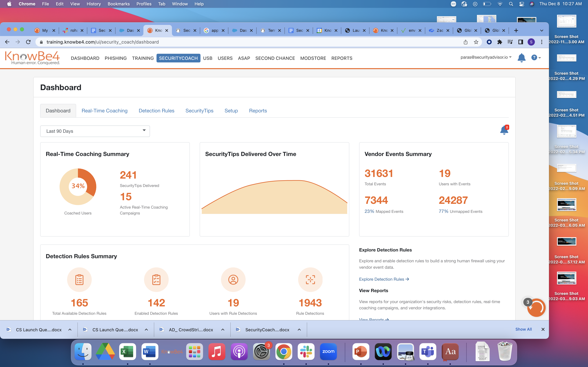Open the blue dashboard alerts bell with badge

point(504,130)
